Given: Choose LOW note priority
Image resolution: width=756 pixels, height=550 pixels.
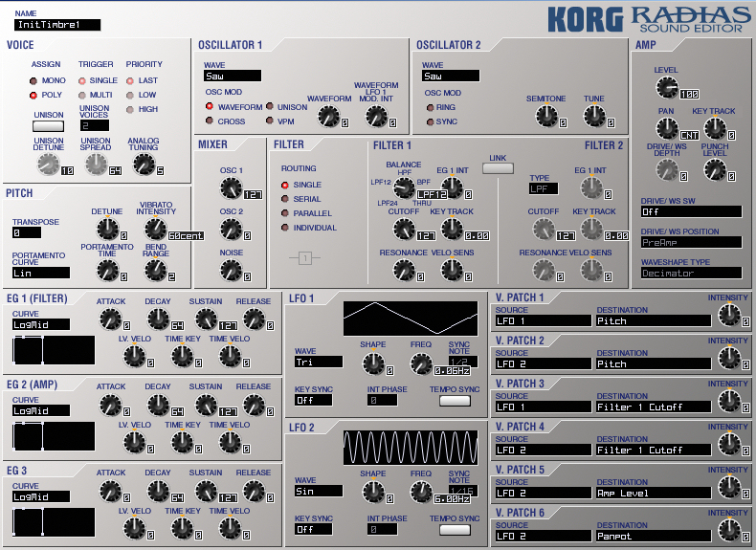Looking at the screenshot, I should click(130, 96).
